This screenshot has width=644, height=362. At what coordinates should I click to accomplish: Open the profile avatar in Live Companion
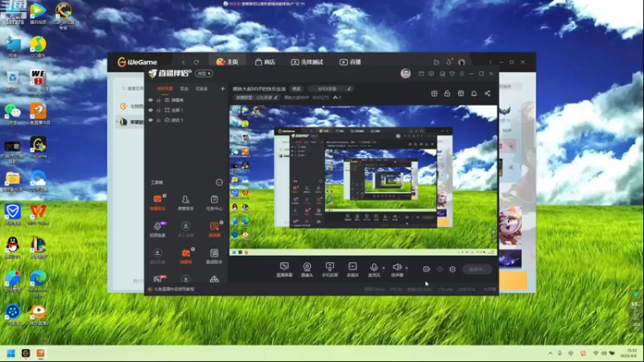[406, 73]
